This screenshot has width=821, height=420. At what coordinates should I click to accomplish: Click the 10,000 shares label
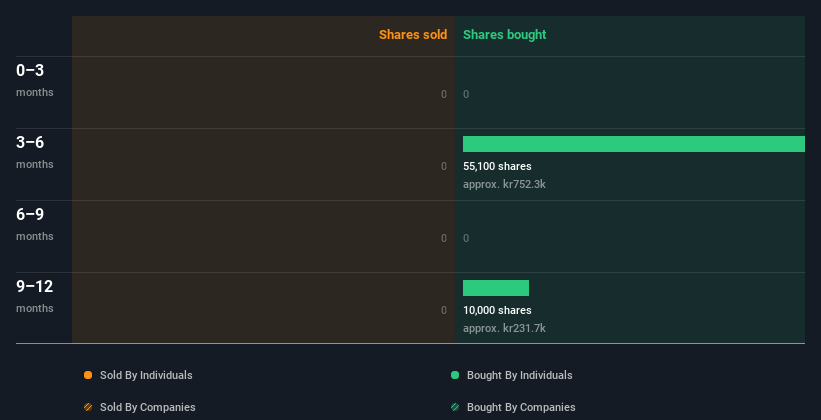coord(497,310)
